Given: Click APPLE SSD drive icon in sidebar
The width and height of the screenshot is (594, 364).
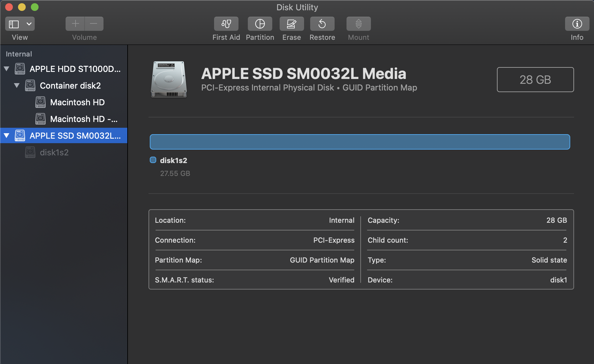Looking at the screenshot, I should (20, 135).
